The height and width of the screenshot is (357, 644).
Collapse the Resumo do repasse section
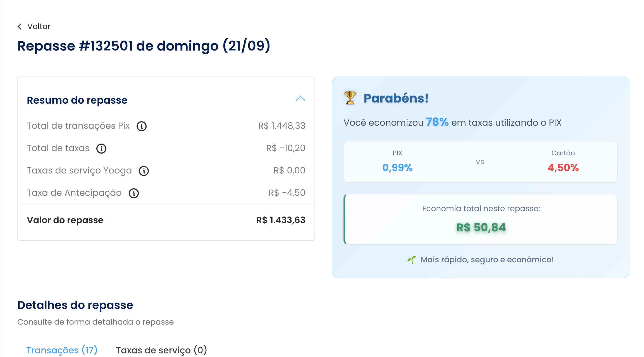pyautogui.click(x=300, y=99)
